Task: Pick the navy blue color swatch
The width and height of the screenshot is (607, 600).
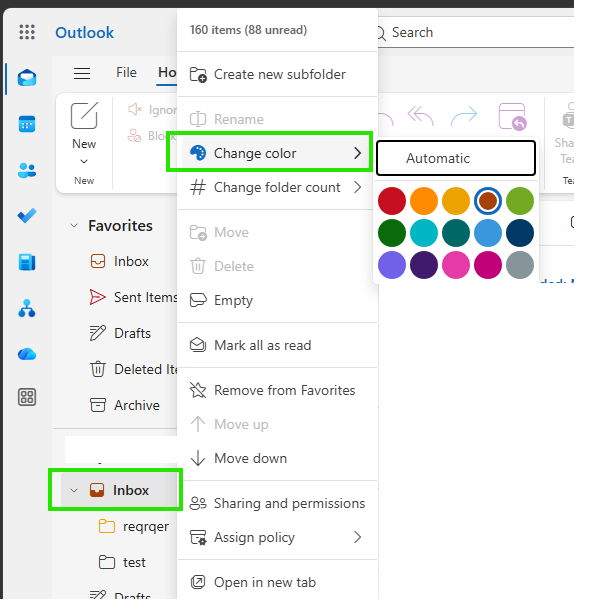Action: click(x=520, y=233)
